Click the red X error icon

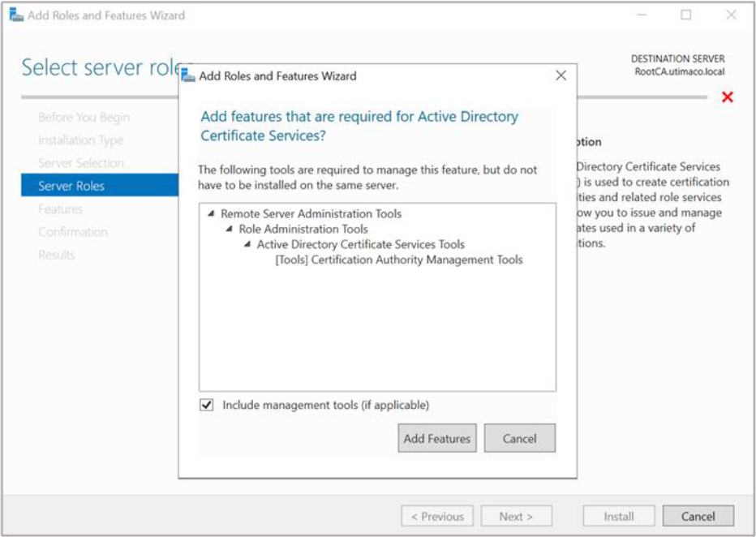click(727, 97)
